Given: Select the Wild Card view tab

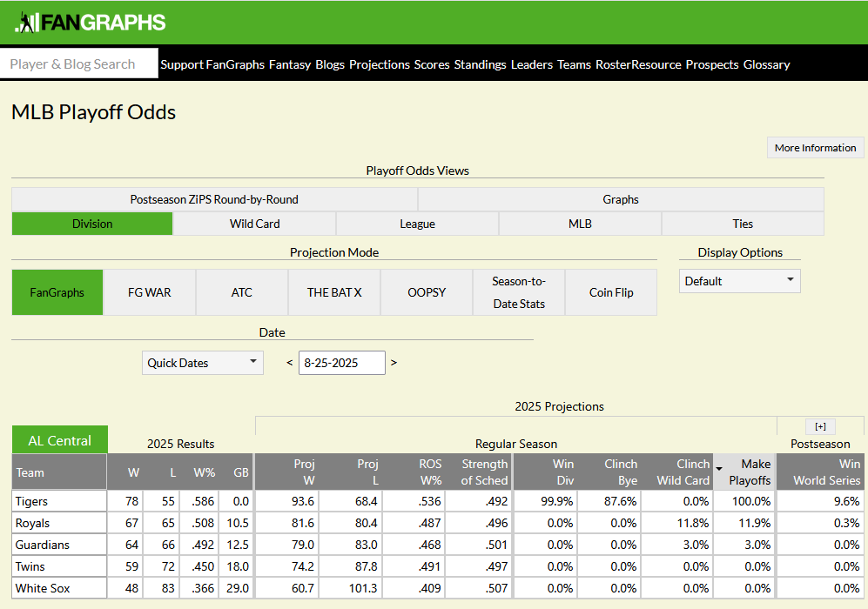Looking at the screenshot, I should 254,224.
